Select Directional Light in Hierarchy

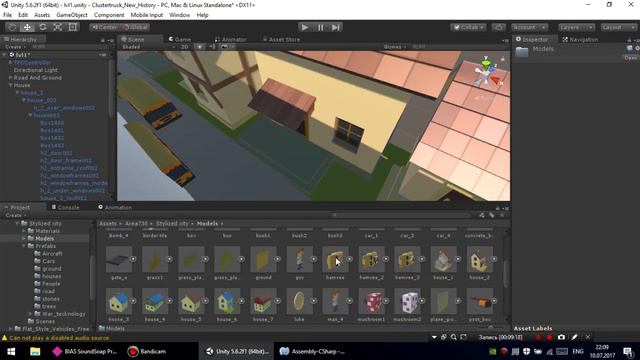tap(36, 70)
